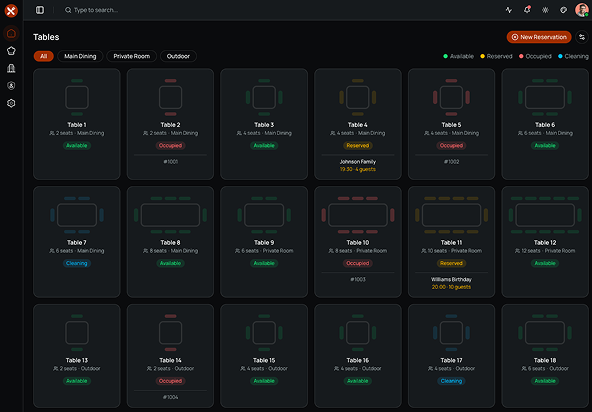Select the Main Dining filter tab
Image resolution: width=592 pixels, height=412 pixels.
80,56
